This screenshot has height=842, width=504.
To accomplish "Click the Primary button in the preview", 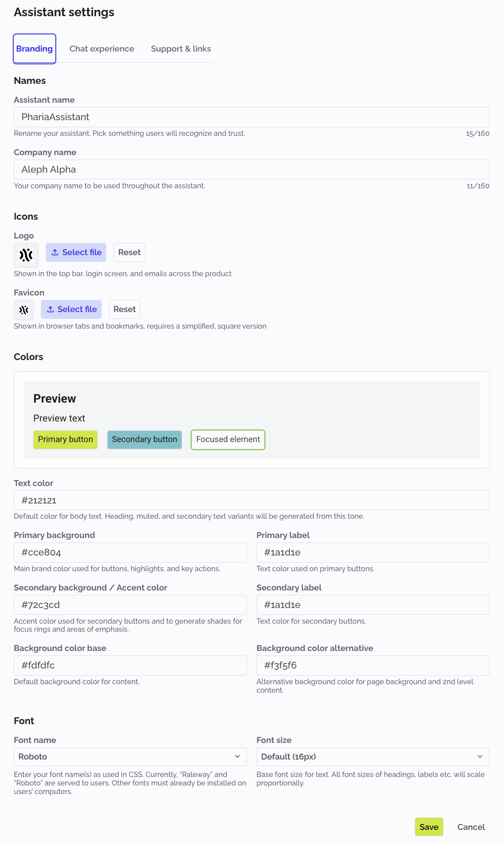I will tap(65, 439).
